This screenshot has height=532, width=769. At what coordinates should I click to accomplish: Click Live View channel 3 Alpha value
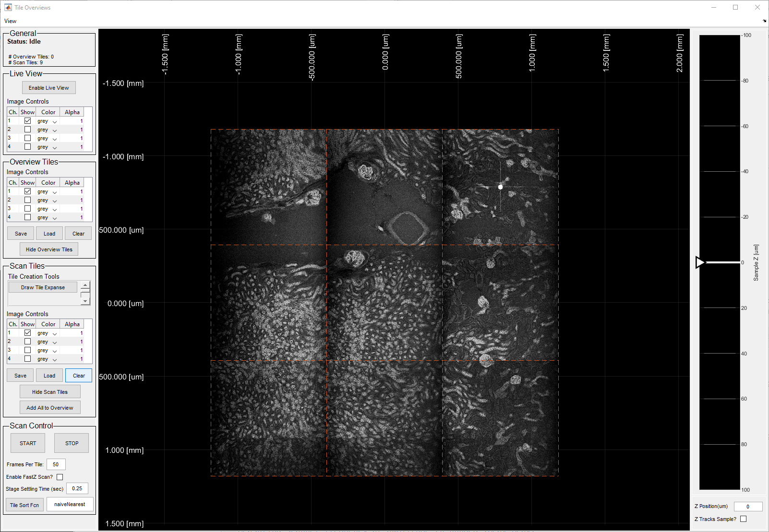coord(72,139)
